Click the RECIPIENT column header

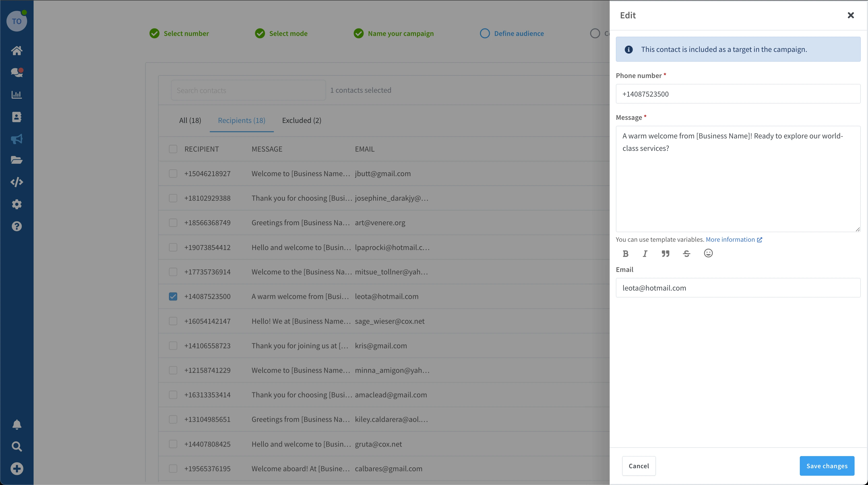pos(202,149)
